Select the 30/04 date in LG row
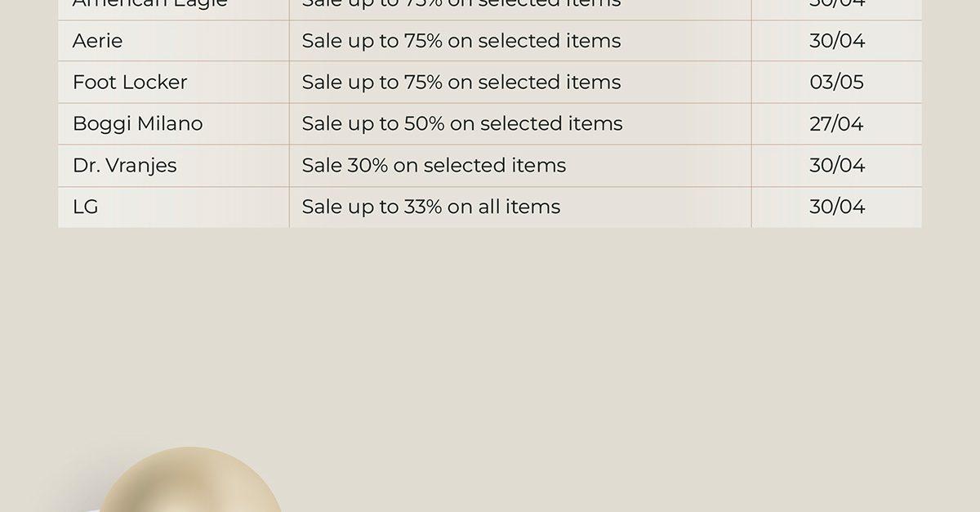 click(837, 207)
